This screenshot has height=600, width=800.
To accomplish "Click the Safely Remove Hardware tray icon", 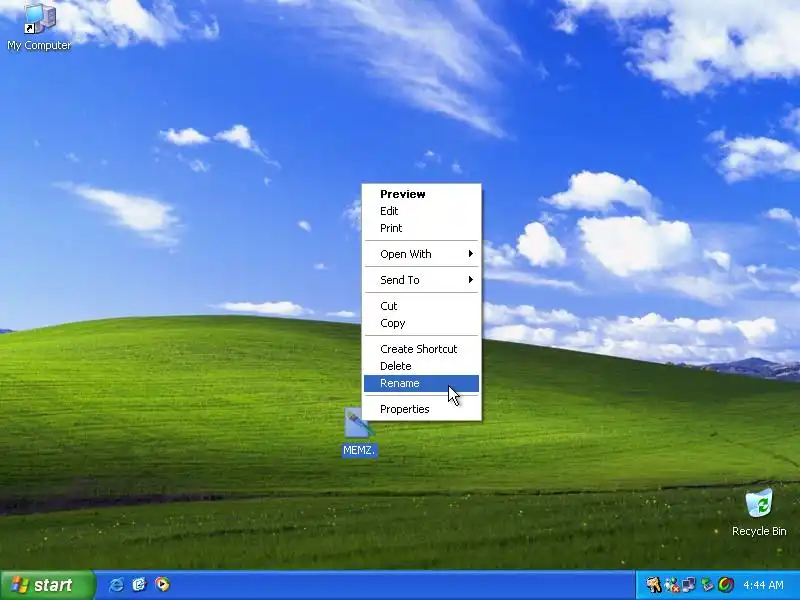I will [x=707, y=585].
